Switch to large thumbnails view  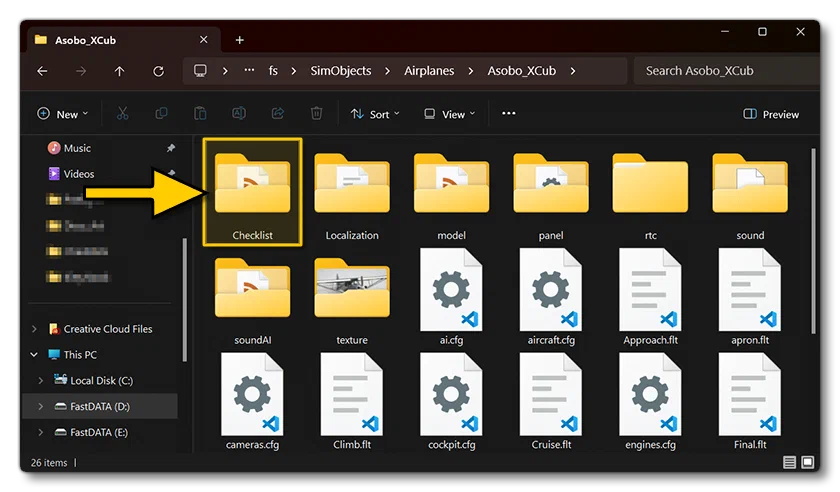coord(808,462)
